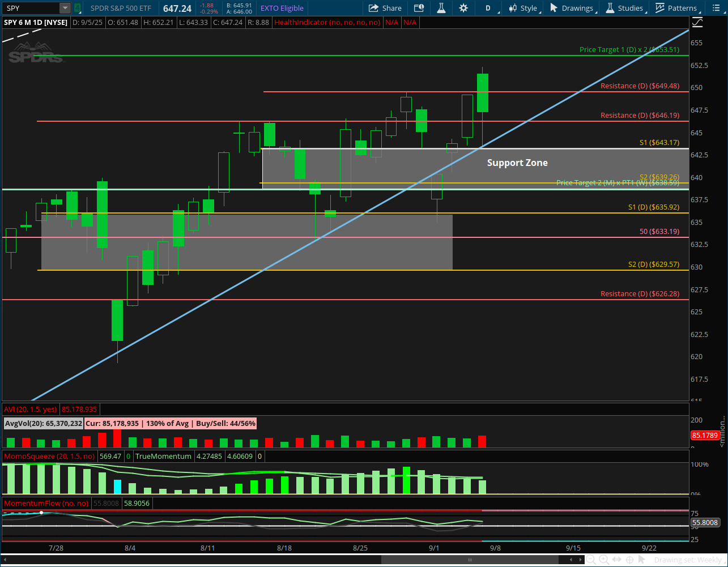Click the SPY symbol input field
The image size is (728, 567).
point(31,8)
